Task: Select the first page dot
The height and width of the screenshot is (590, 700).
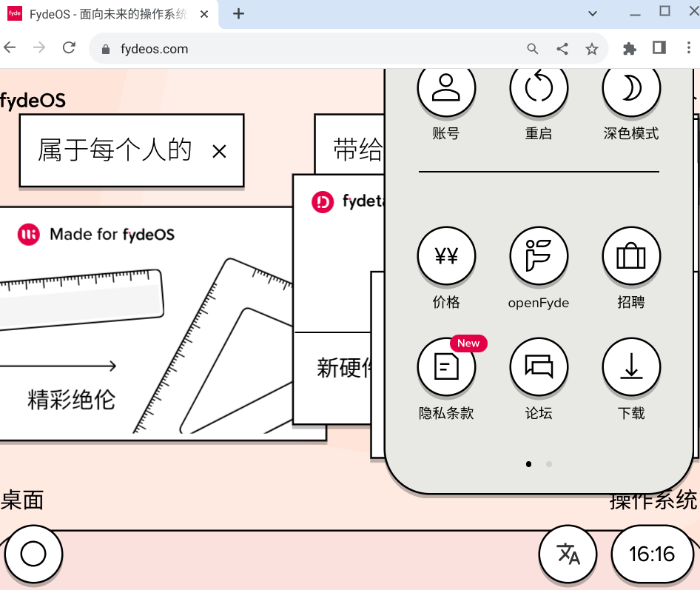Action: click(x=528, y=464)
